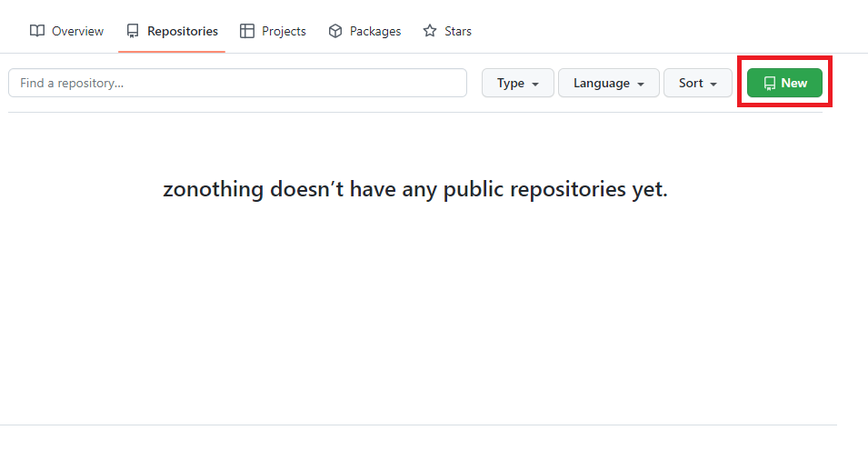
Task: View the Stars tab
Action: pyautogui.click(x=447, y=31)
